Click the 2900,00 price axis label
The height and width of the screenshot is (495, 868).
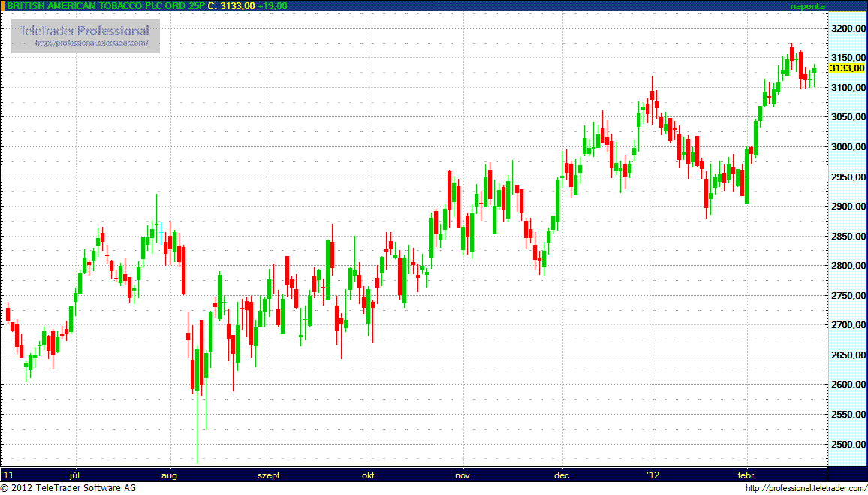pos(848,206)
